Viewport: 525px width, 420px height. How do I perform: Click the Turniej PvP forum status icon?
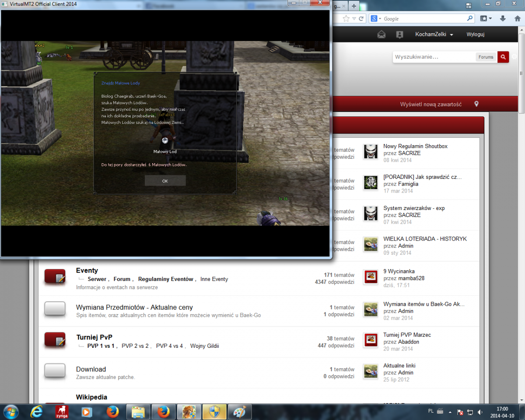[x=55, y=340]
